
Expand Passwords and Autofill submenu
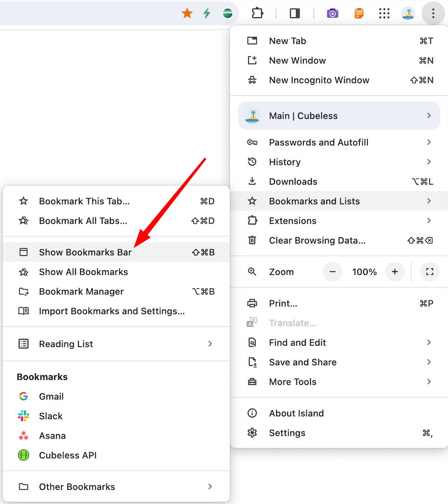pyautogui.click(x=339, y=142)
